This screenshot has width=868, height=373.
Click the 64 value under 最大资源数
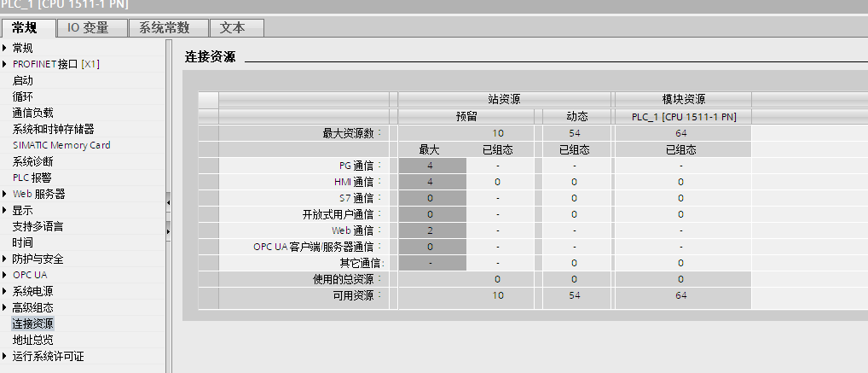[681, 133]
